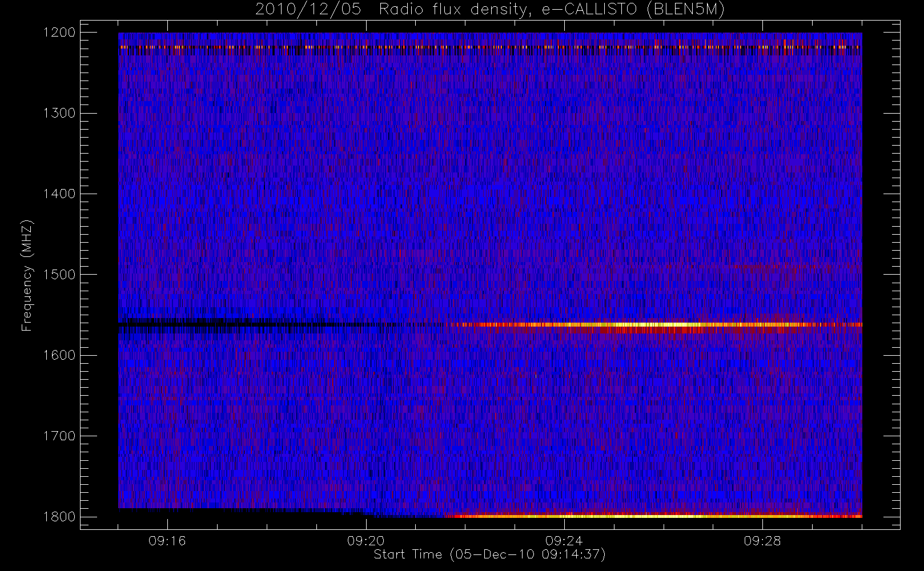Click the "Start Time (05-Dec-10 09:14:37)" axis title

(x=489, y=554)
